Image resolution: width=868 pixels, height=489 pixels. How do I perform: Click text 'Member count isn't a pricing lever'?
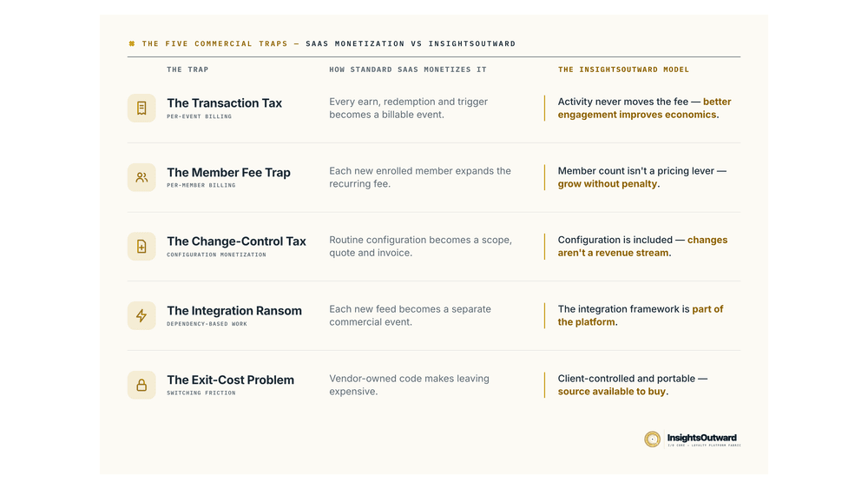point(636,171)
